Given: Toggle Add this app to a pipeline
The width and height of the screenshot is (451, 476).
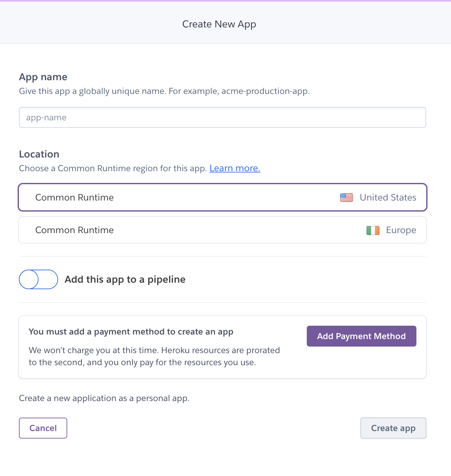Looking at the screenshot, I should [x=39, y=279].
